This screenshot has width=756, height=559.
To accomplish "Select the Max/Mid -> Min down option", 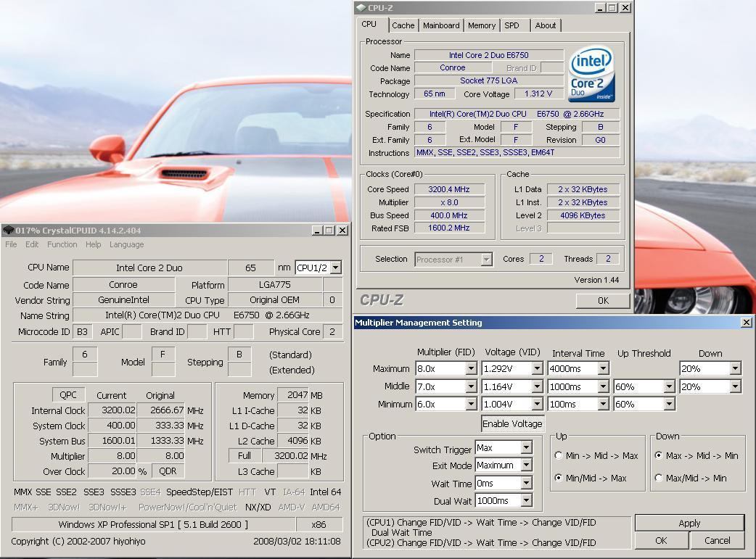I will 659,478.
